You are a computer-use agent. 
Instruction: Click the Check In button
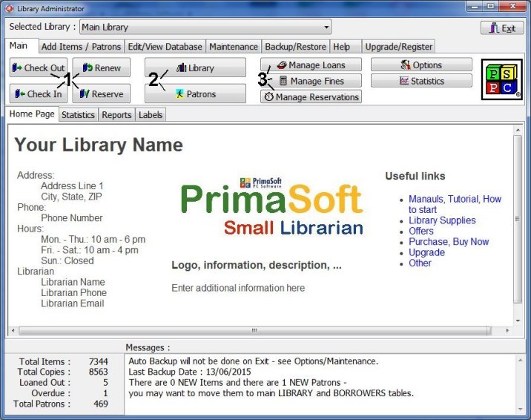click(x=39, y=93)
